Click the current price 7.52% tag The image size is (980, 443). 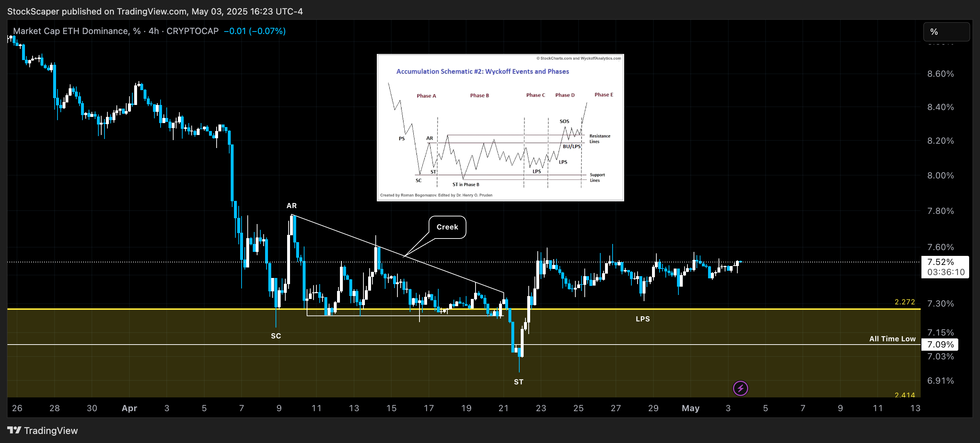pos(945,267)
